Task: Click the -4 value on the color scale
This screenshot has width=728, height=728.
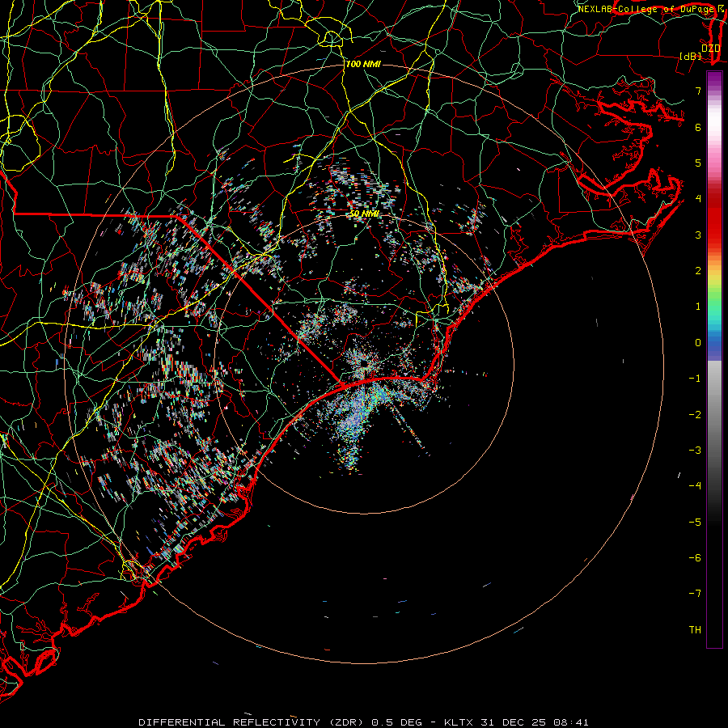Action: [695, 486]
